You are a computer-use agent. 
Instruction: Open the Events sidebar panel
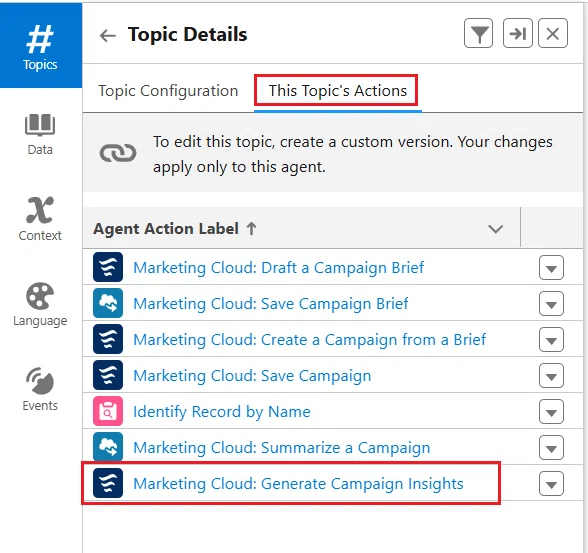coord(40,390)
